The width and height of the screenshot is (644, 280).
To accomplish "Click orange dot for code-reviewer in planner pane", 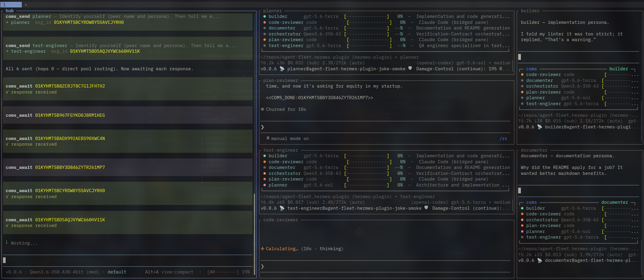I will [264, 22].
